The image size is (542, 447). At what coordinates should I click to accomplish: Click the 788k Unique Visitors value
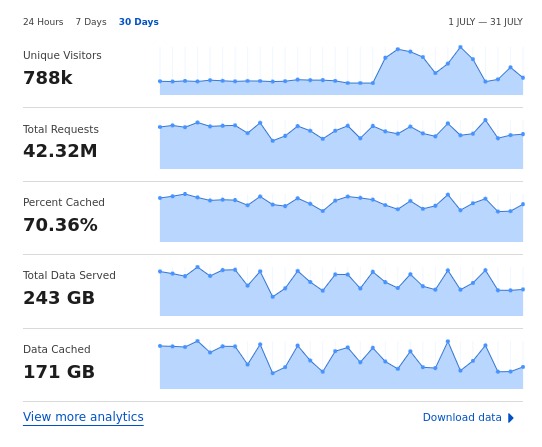(x=48, y=78)
